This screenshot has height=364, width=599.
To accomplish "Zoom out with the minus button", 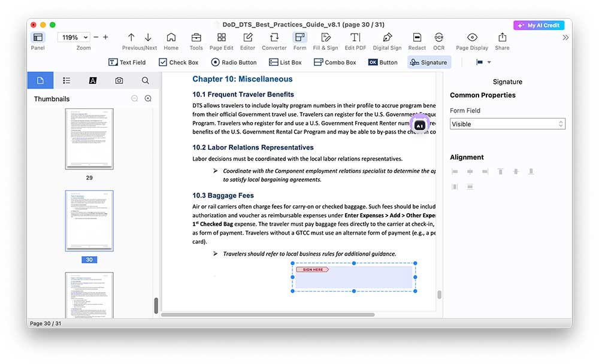I will (96, 37).
